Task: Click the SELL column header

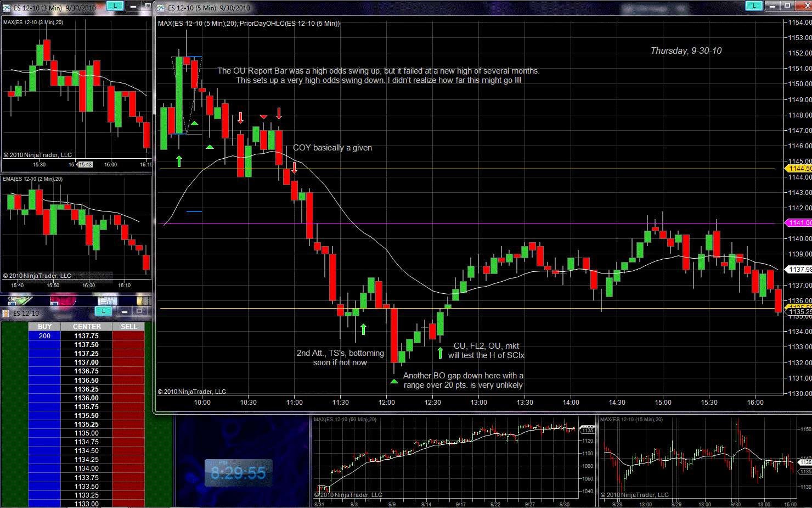Action: [128, 327]
